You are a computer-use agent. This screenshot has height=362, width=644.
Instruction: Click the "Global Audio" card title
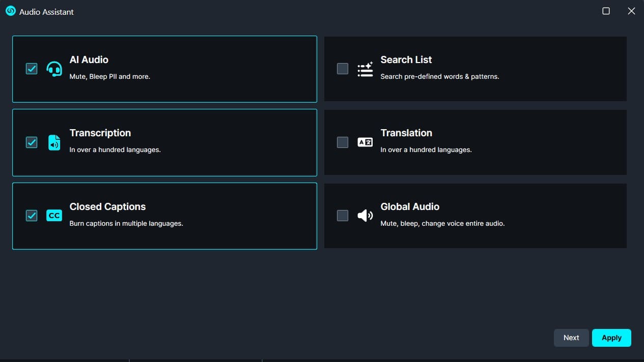point(410,206)
